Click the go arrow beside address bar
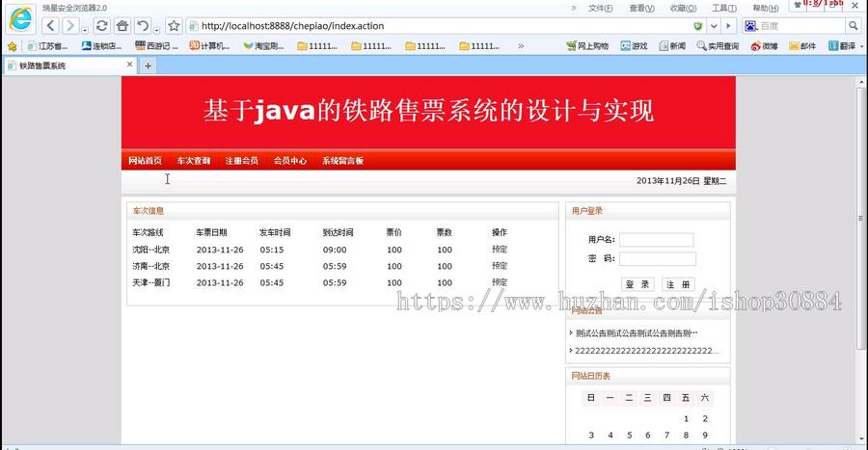 click(728, 26)
